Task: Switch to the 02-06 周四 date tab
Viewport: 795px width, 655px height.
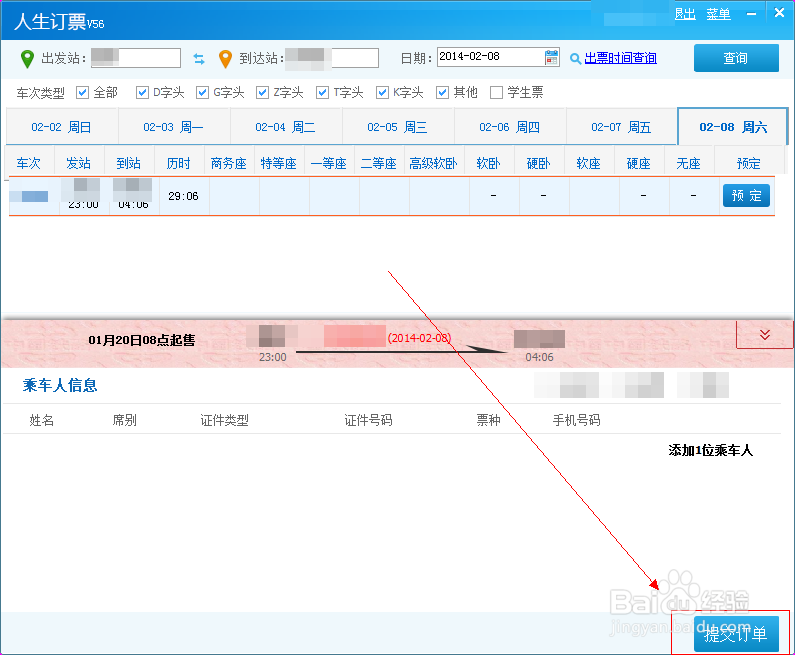Action: (x=510, y=127)
